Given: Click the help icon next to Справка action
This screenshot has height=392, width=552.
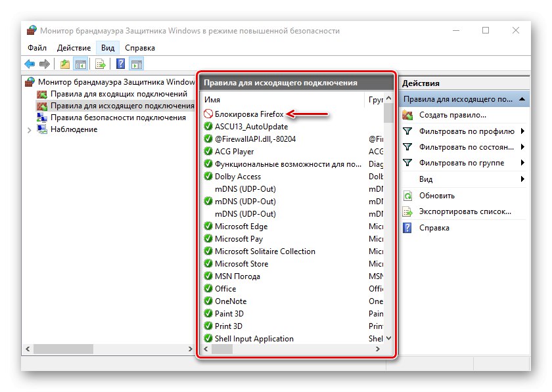Looking at the screenshot, I should 407,228.
